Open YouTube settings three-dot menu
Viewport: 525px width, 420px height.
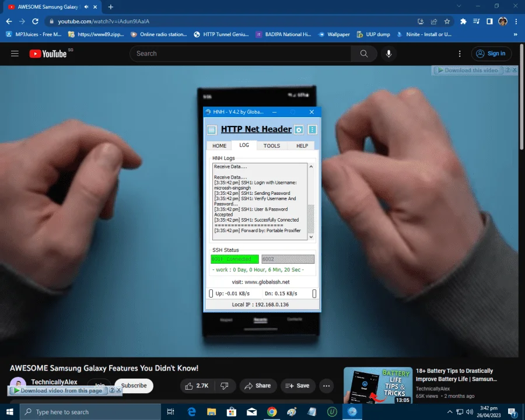coord(460,54)
